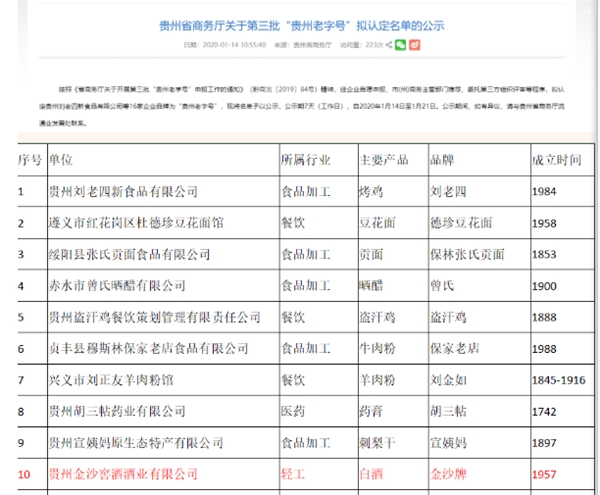
Task: Share via the red Weibo icon
Action: 414,45
